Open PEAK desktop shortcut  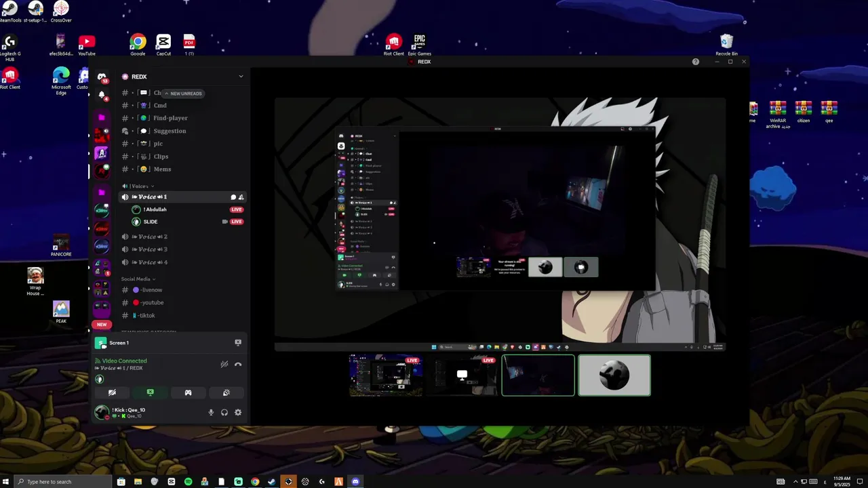(61, 312)
